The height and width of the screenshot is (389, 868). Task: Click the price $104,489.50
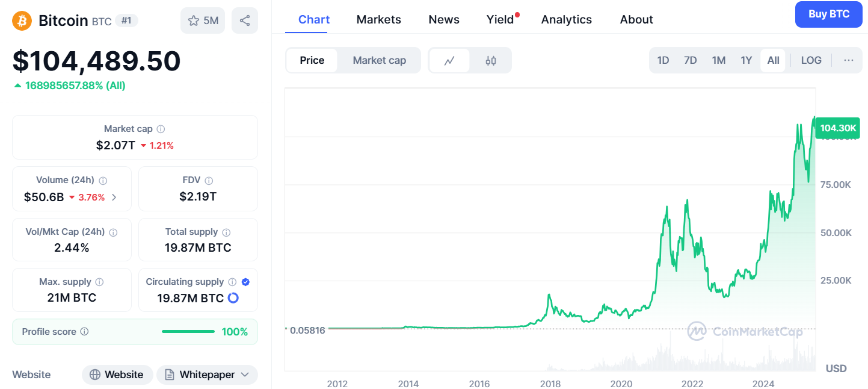click(97, 61)
